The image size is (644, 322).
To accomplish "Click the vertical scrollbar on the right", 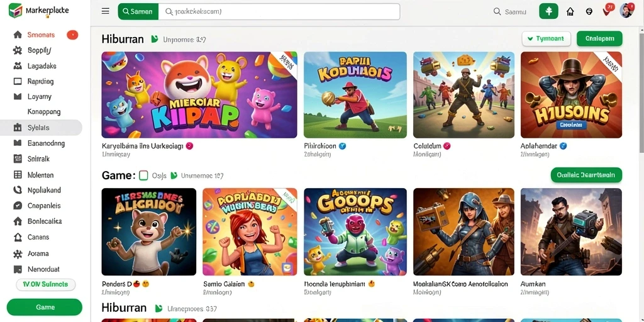I will 641,91.
